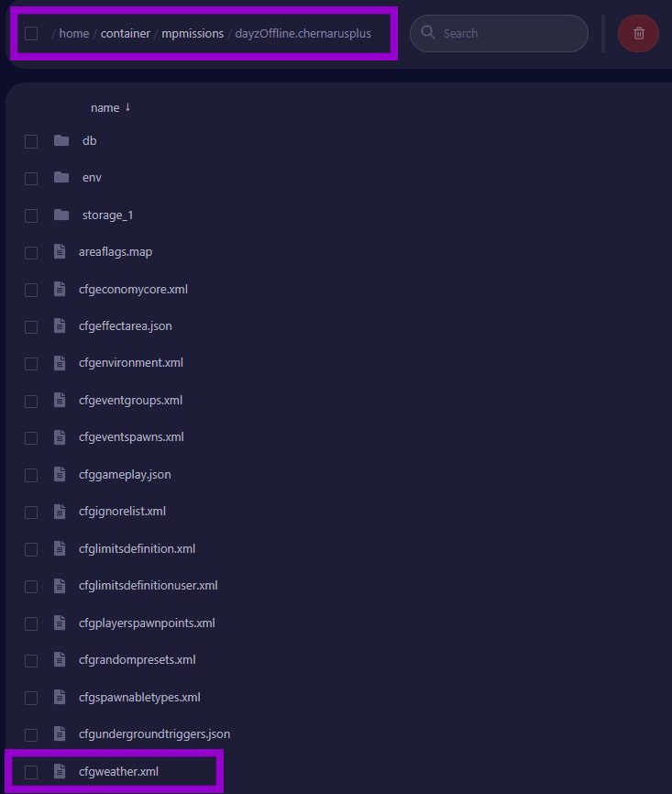
Task: Click the file icon beside cfggameplay.json
Action: (60, 474)
